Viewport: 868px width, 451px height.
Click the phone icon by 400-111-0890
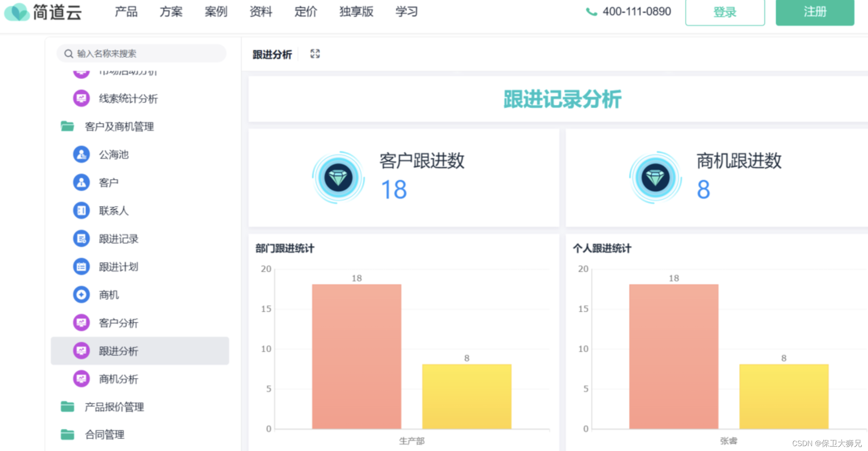592,12
